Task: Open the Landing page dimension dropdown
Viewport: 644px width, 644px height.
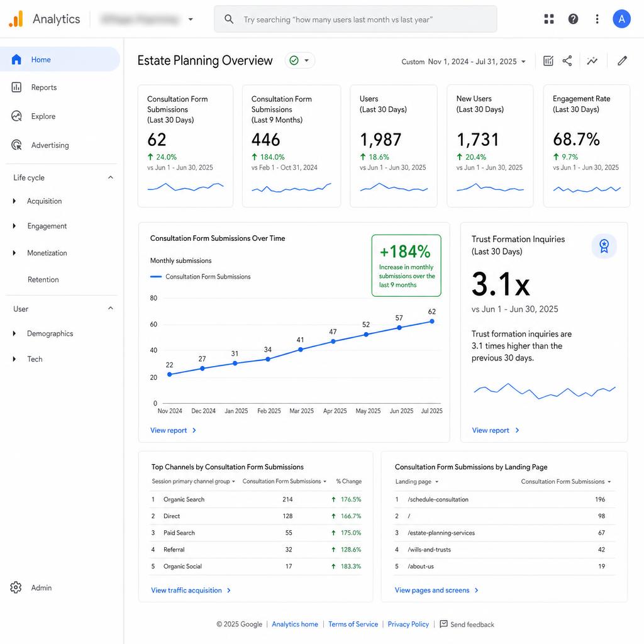Action: 417,481
